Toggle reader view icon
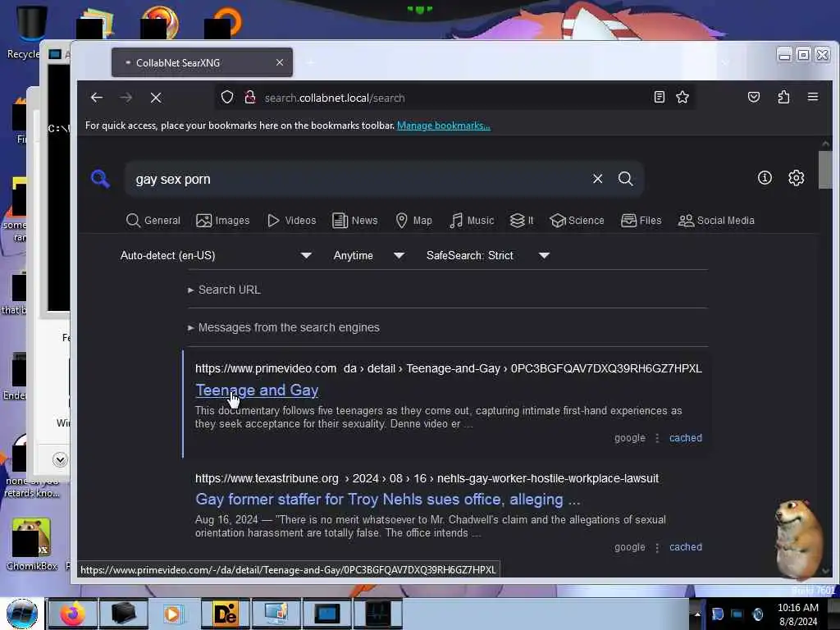The image size is (840, 630). coord(660,97)
